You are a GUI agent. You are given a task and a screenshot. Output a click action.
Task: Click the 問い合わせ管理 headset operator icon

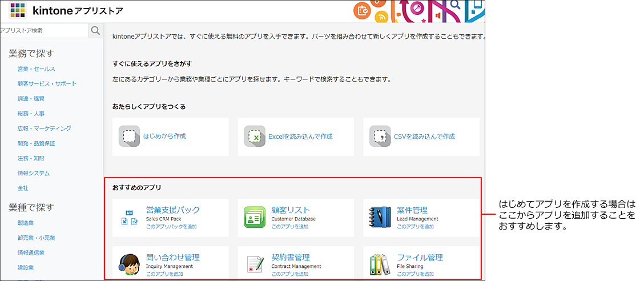(129, 264)
